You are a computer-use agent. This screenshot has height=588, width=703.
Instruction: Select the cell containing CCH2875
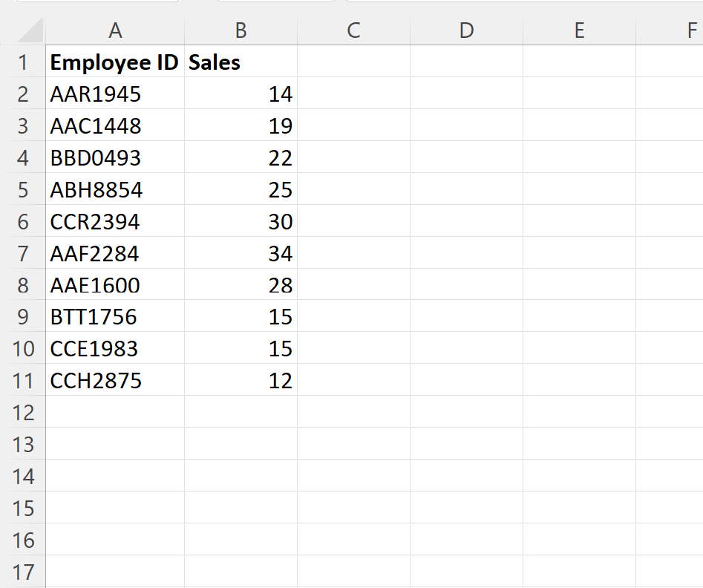tap(116, 380)
